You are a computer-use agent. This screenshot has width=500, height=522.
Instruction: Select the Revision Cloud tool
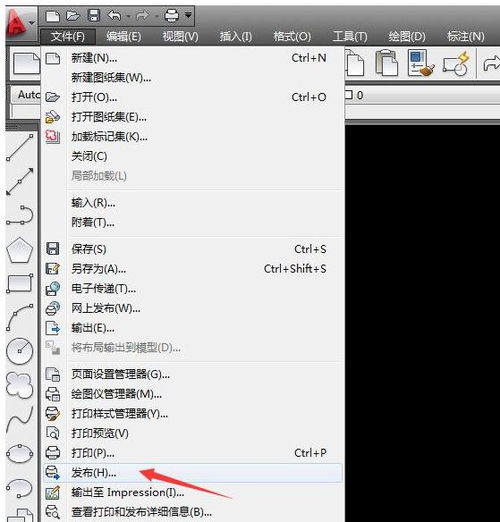click(x=20, y=385)
